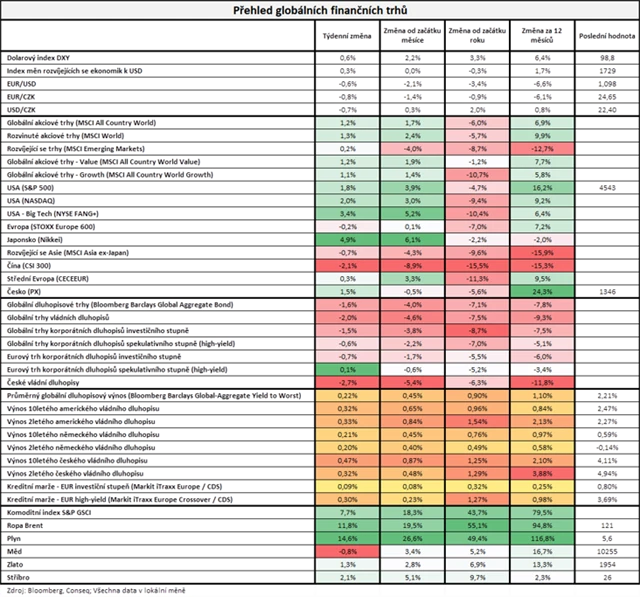Select the cell showing -15,5%

coord(478,265)
